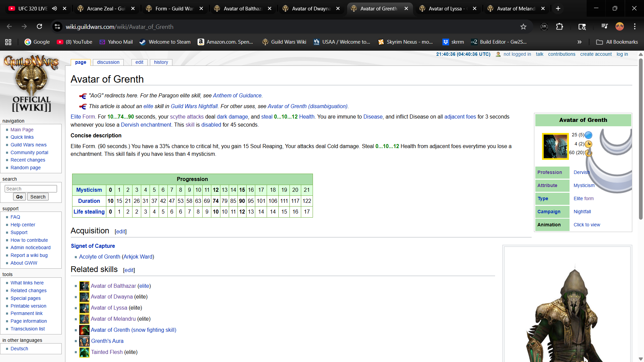
Task: Click the recharge time icon in infobox
Action: [588, 153]
